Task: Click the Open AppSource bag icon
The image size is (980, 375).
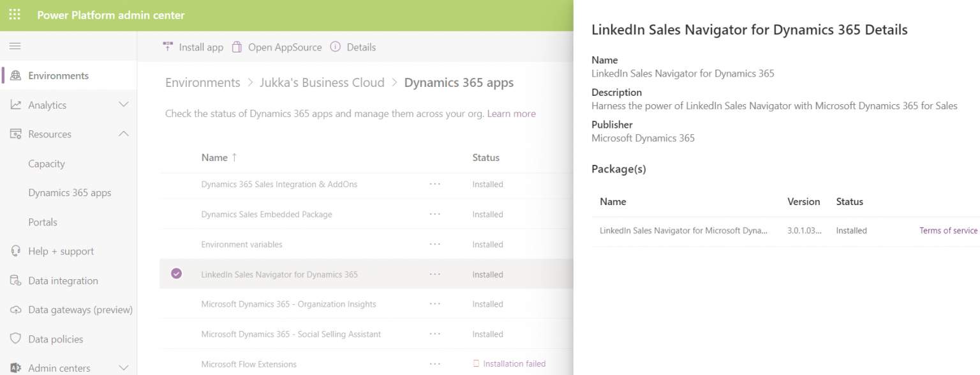Action: (237, 47)
